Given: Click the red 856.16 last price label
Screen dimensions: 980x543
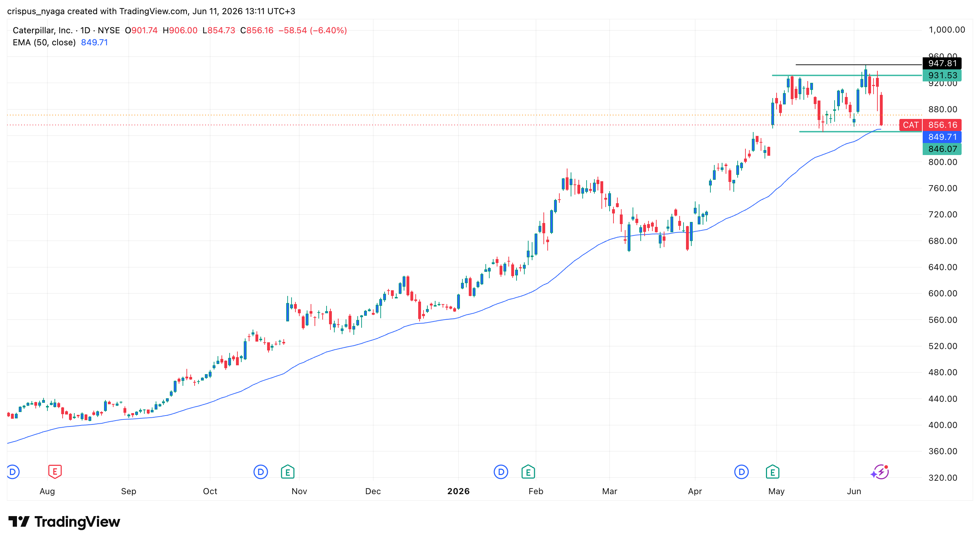Looking at the screenshot, I should (x=942, y=125).
